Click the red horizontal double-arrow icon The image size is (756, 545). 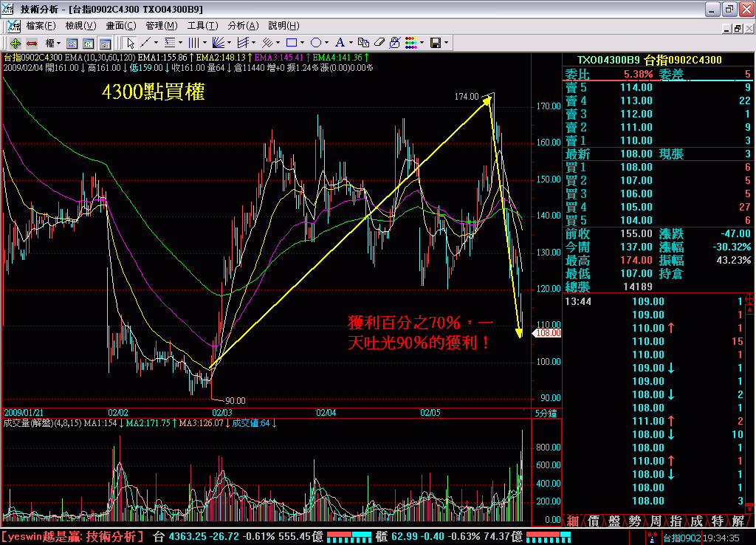[32, 44]
